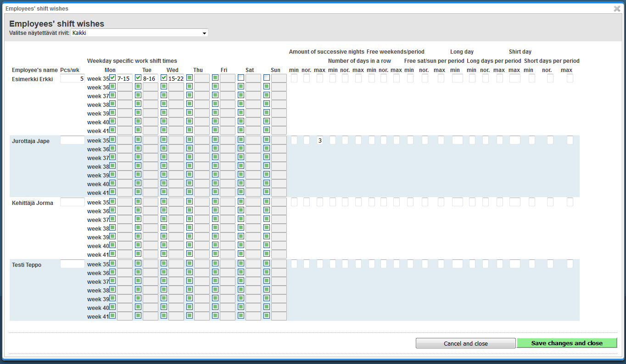Screen dimensions: 626x364
Task: Open the Valitse näytettävät rivit dropdown
Action: pos(140,33)
